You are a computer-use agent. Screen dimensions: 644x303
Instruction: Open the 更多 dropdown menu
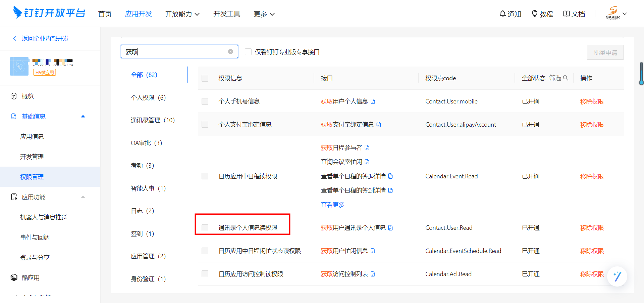pyautogui.click(x=264, y=14)
